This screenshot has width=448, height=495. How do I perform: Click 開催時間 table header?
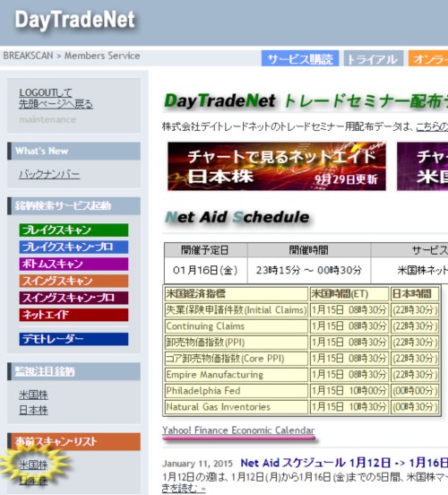(x=309, y=250)
